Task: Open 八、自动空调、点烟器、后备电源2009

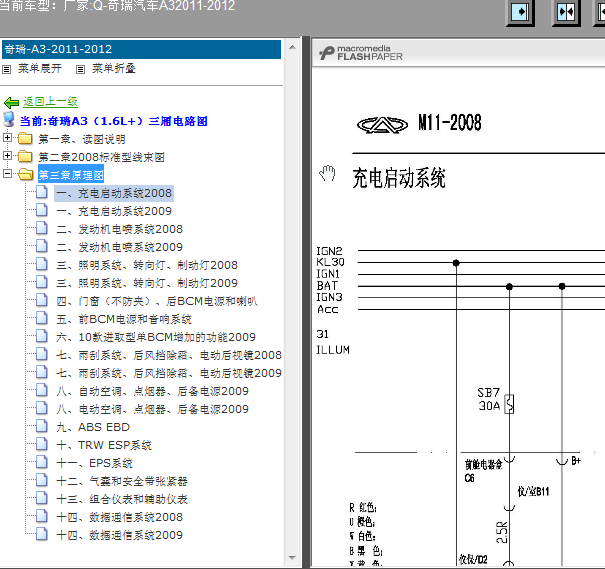Action: point(152,392)
